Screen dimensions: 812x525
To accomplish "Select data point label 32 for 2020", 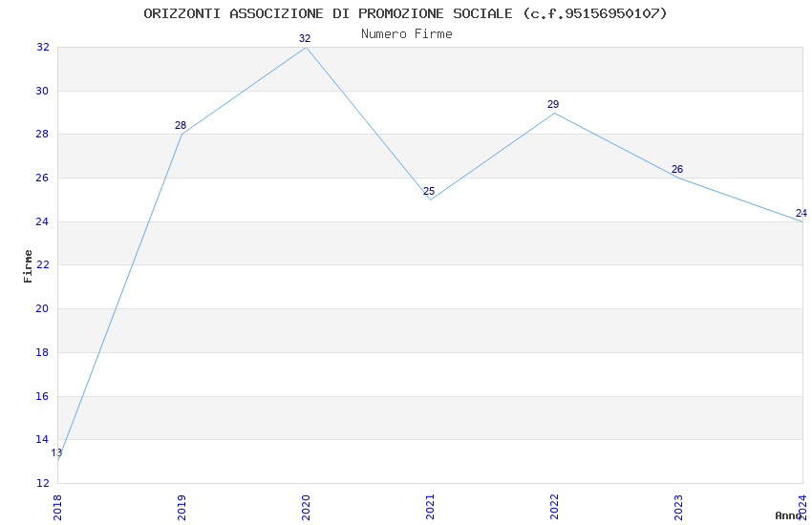I will (x=305, y=38).
